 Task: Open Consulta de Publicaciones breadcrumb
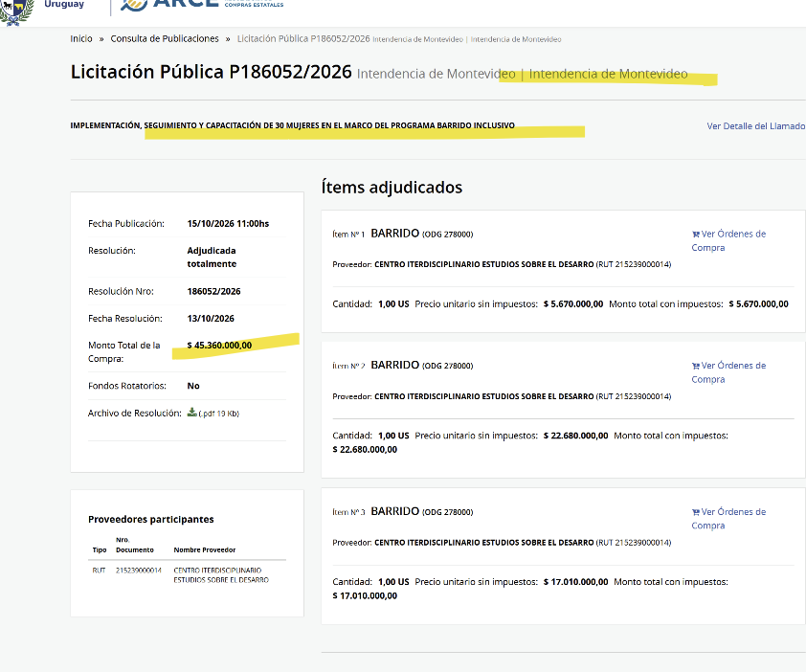[x=165, y=38]
